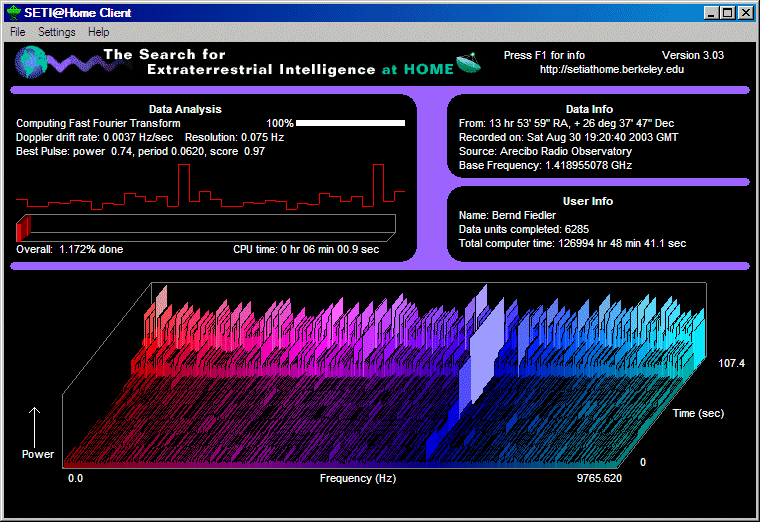Click 'Total computer time: 126994 hr' line
This screenshot has height=522, width=760.
[x=572, y=244]
